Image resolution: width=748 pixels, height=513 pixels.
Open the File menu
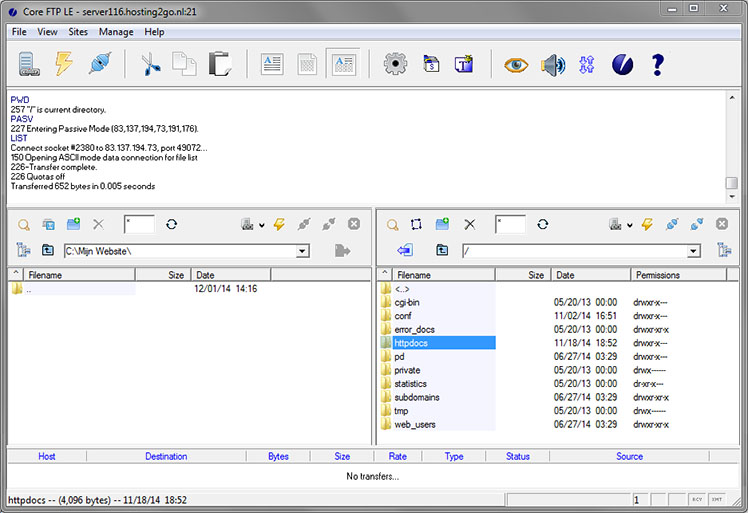(x=19, y=32)
